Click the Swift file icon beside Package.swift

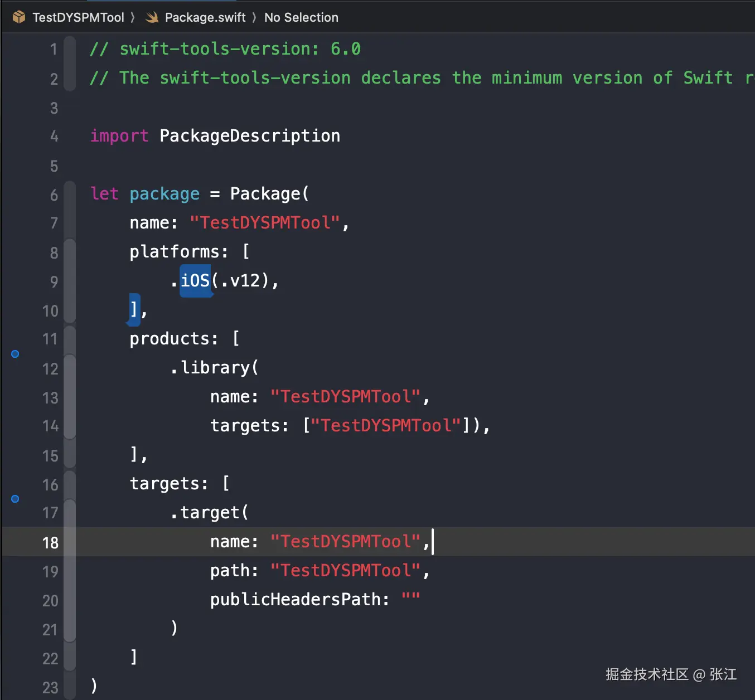pos(152,18)
